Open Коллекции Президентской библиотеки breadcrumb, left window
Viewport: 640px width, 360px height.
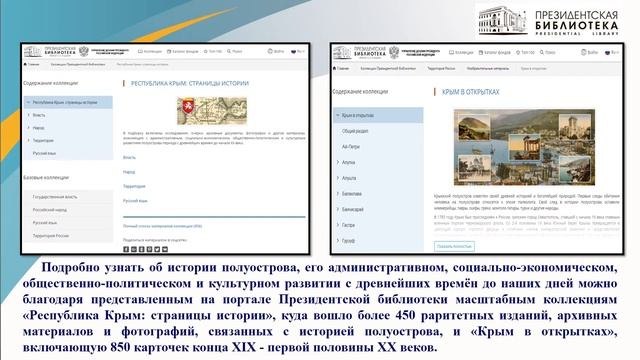[x=78, y=64]
